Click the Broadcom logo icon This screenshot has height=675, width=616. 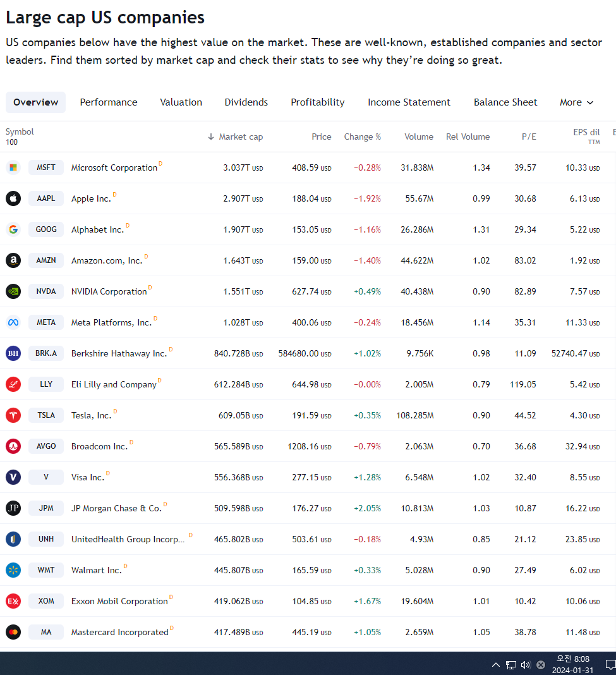13,446
